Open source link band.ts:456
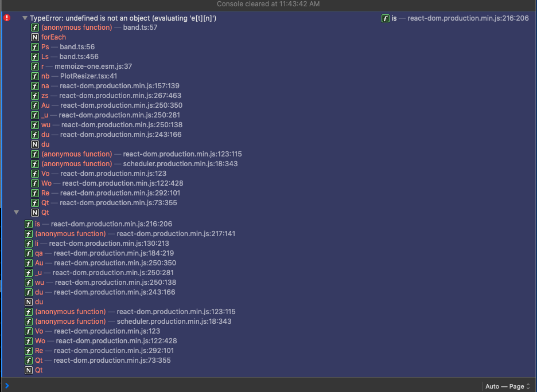The width and height of the screenshot is (537, 392). point(79,56)
